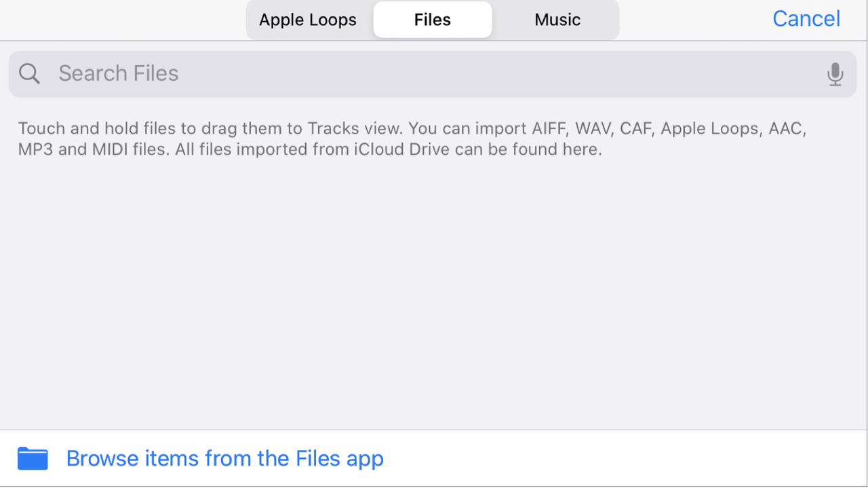This screenshot has width=868, height=488.
Task: Click the magnifying glass search icon
Action: click(x=29, y=73)
